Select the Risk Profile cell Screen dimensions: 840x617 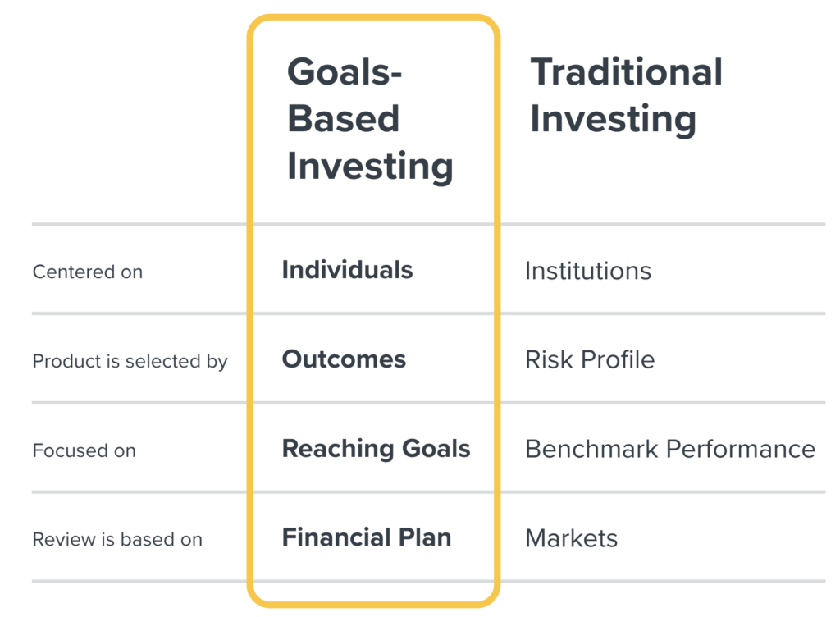click(x=590, y=360)
